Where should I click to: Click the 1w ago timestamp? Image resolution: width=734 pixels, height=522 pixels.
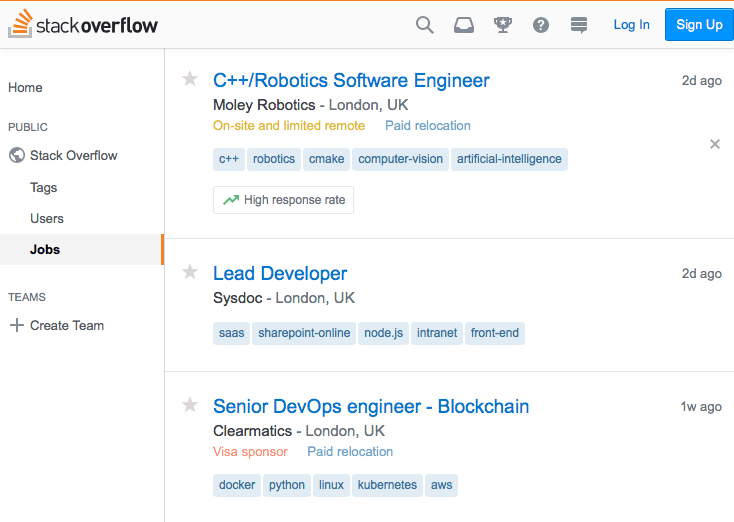tap(701, 407)
